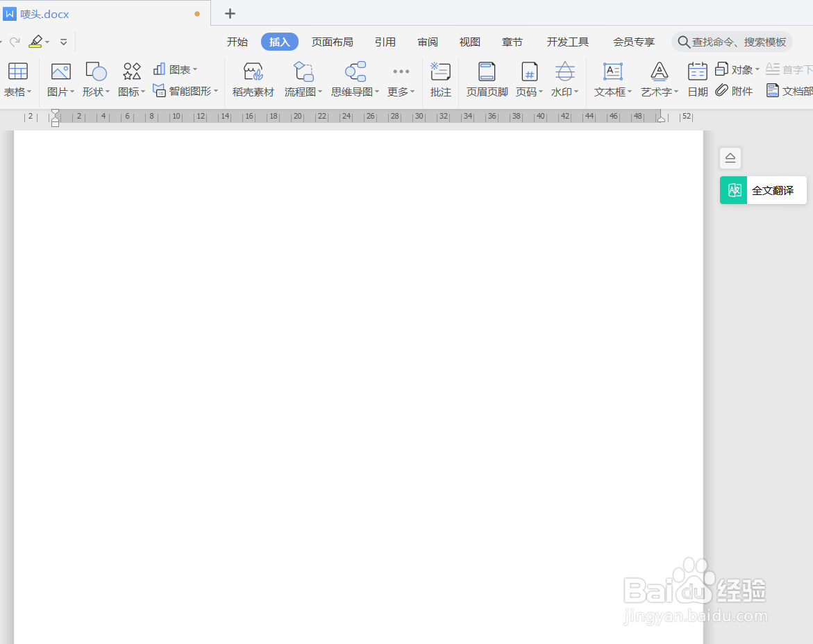Click the 艺术字 word art icon

pyautogui.click(x=659, y=71)
